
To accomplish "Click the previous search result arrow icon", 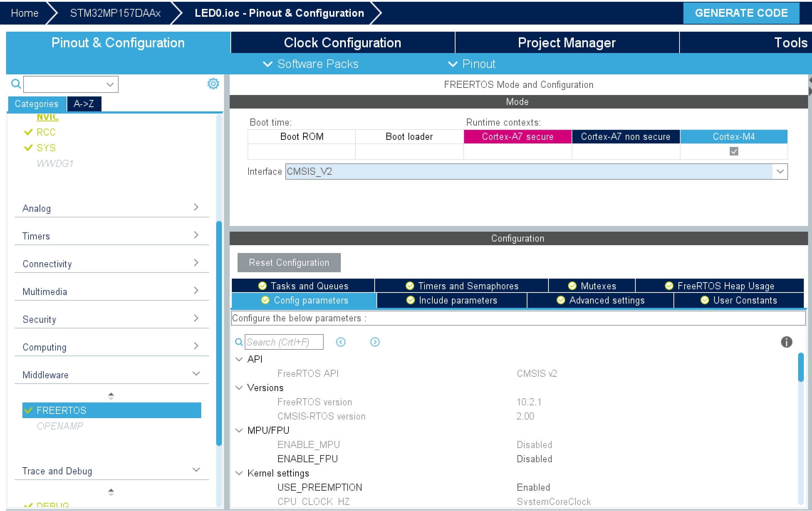I will [x=341, y=342].
